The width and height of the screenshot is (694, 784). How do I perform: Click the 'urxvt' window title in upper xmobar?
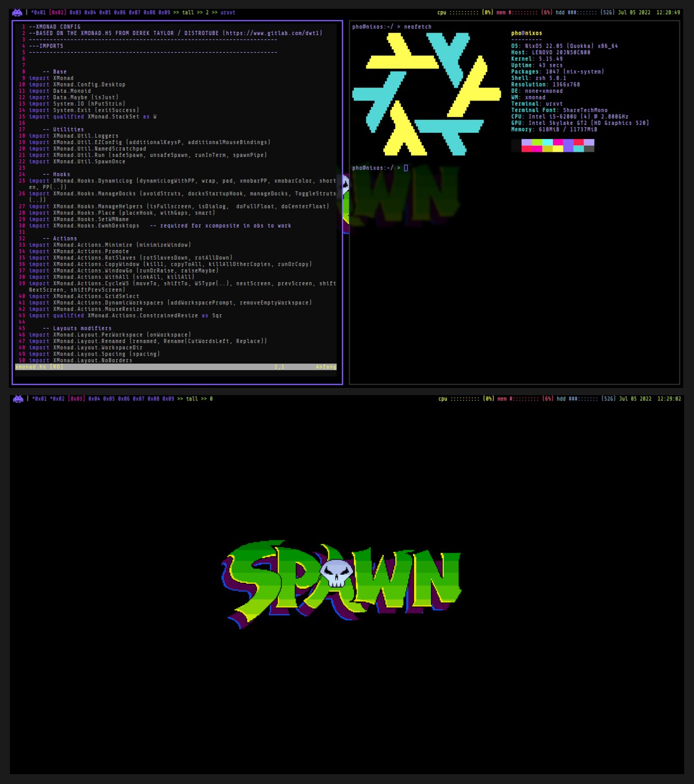point(228,12)
